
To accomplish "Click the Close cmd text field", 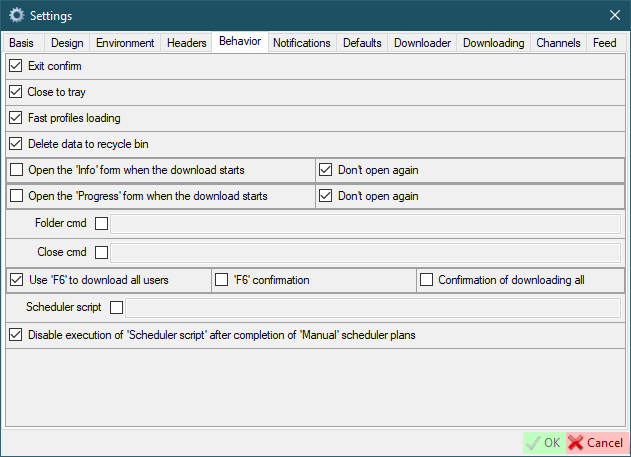I will pos(365,252).
